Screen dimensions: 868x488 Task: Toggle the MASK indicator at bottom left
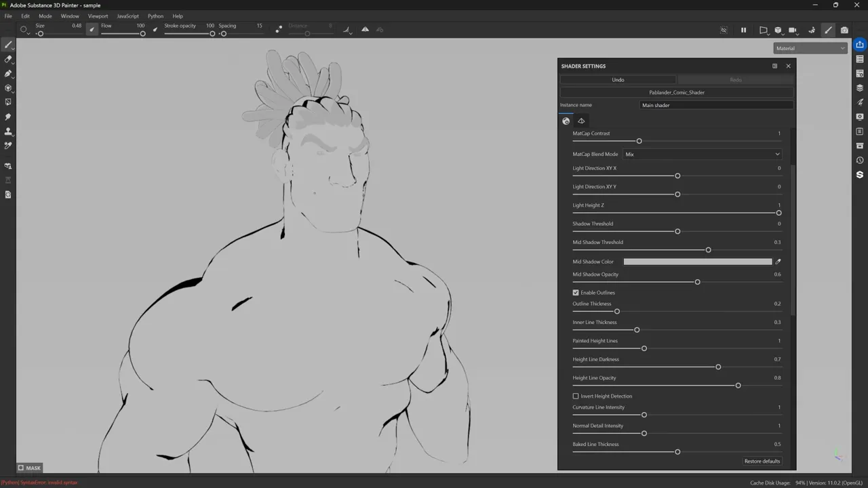28,468
